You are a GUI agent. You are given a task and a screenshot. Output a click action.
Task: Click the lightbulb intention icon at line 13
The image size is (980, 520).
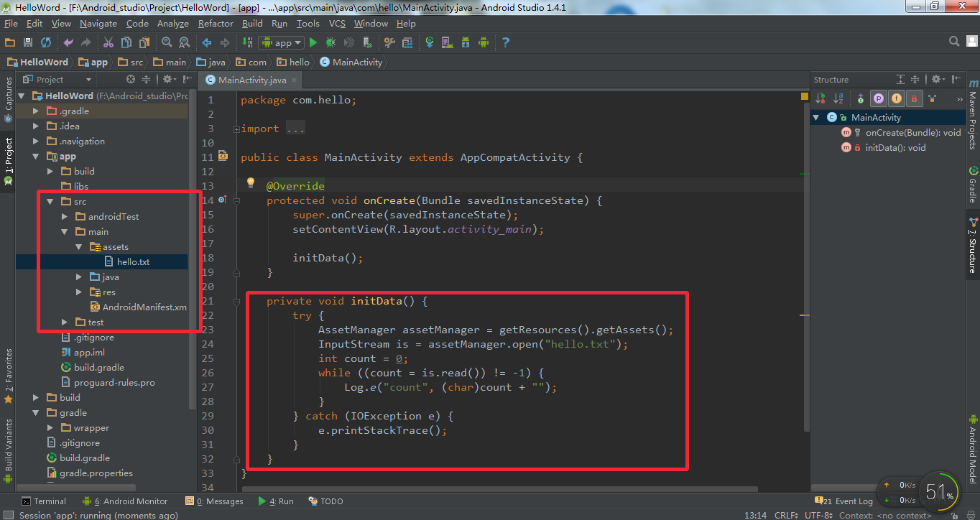pos(251,182)
